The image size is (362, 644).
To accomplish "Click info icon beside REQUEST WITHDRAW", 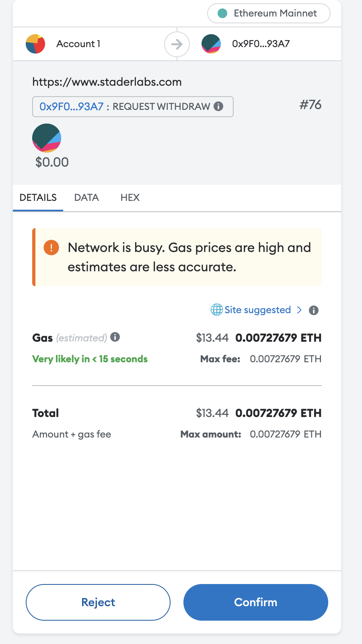I will point(218,106).
